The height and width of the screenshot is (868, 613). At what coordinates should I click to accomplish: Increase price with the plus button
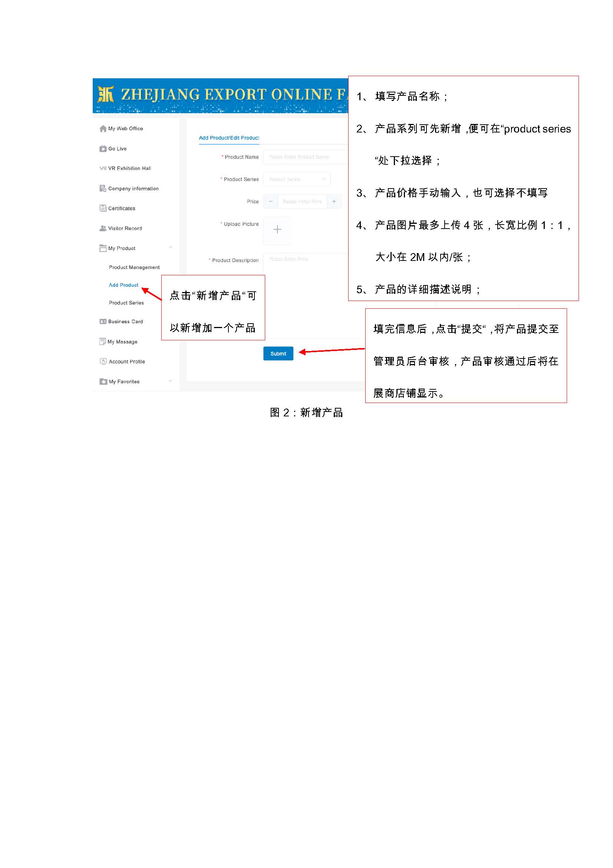point(334,202)
